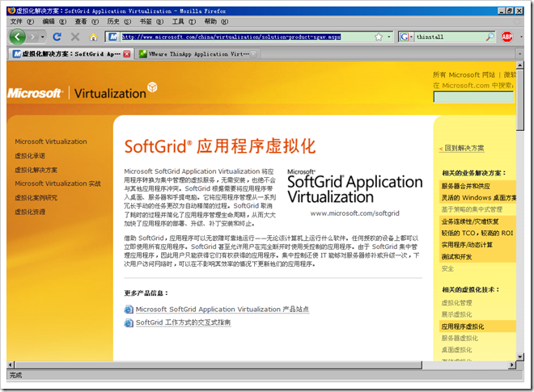This screenshot has height=392, width=534.
Task: Select 应用程序虚拟化 highlighted link
Action: [x=463, y=327]
